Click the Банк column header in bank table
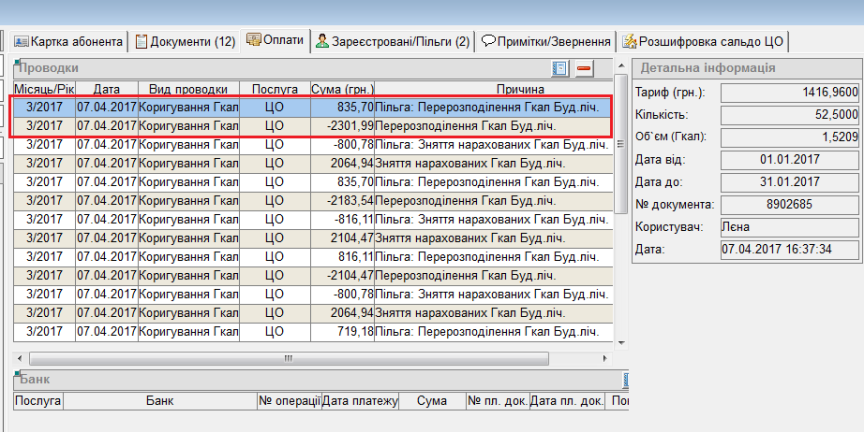 tap(159, 402)
